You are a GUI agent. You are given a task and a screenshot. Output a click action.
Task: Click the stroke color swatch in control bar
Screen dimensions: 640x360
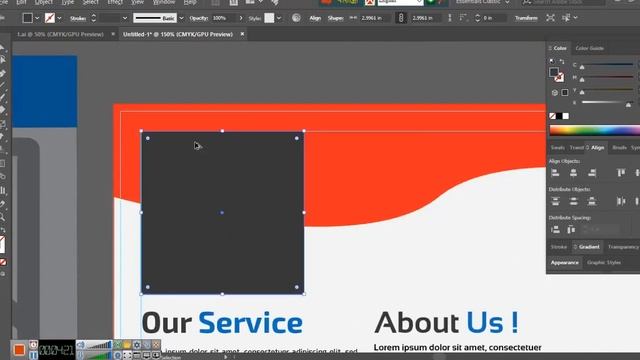[x=50, y=18]
